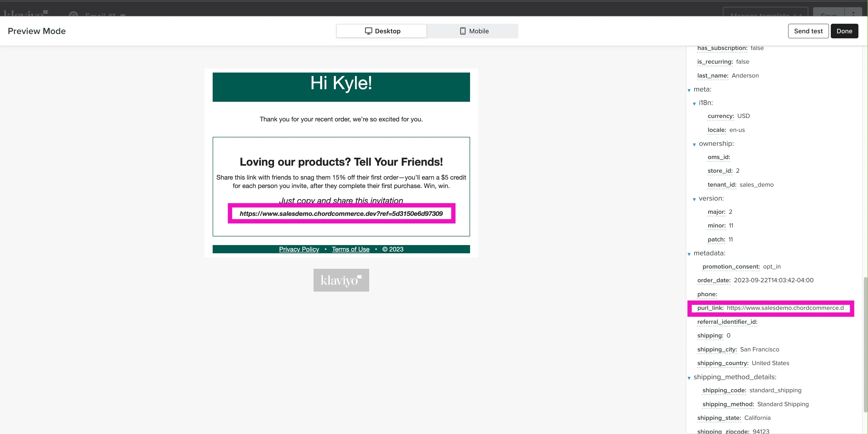Select the tenant_id property
868x434 pixels.
pyautogui.click(x=722, y=185)
